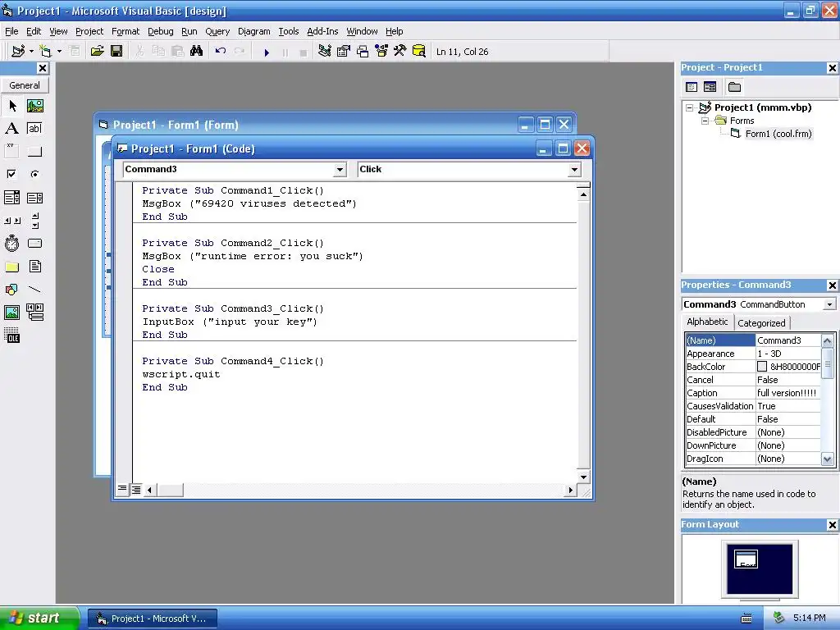Open the Project menu
The height and width of the screenshot is (630, 840).
[89, 31]
